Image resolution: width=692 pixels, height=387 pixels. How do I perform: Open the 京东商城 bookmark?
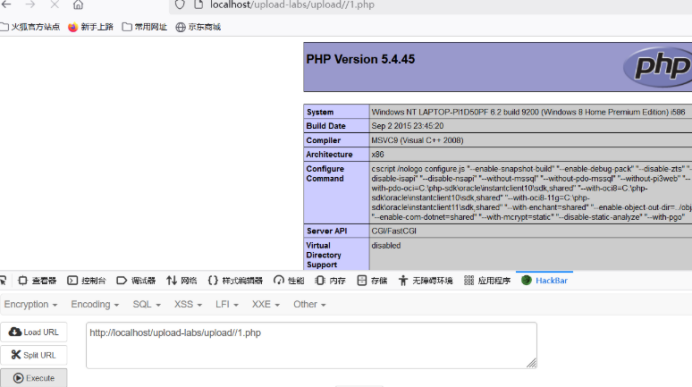click(x=198, y=27)
